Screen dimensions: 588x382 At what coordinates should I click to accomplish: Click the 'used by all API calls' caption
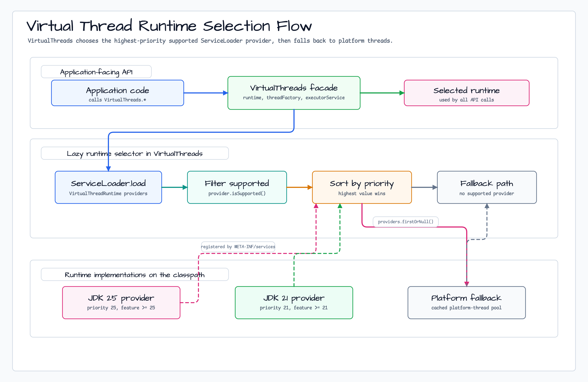point(466,100)
